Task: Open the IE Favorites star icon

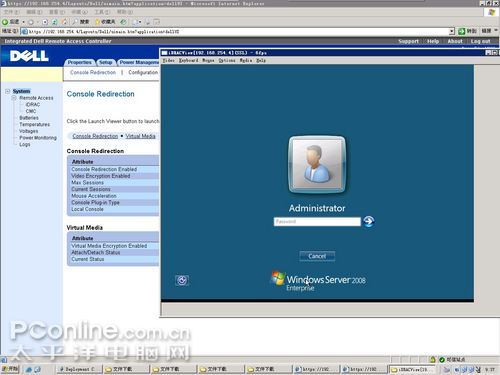Action: [x=98, y=22]
